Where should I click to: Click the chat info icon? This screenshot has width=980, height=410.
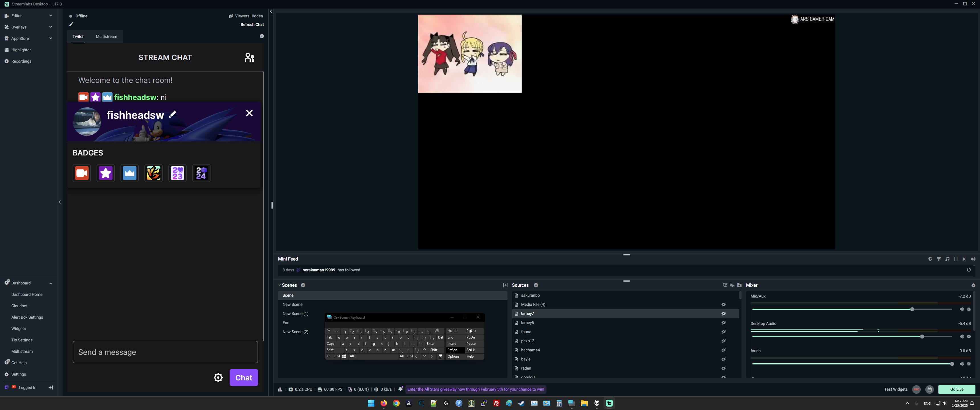click(x=262, y=36)
